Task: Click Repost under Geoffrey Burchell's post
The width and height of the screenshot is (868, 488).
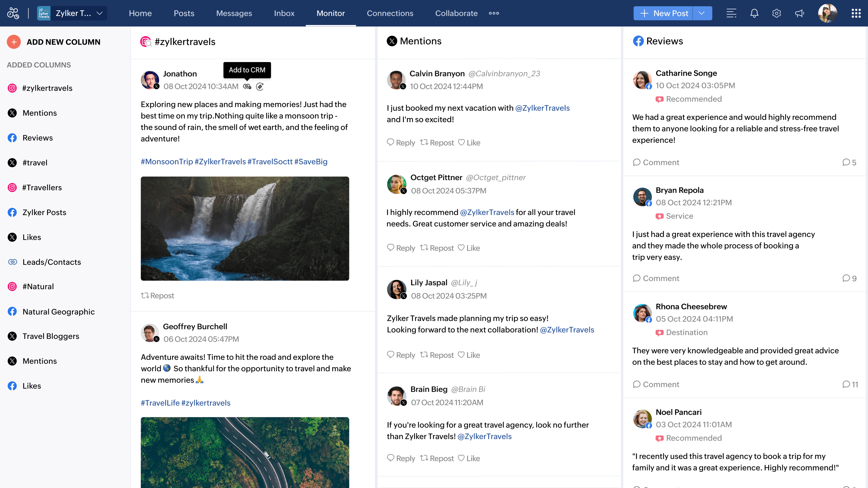Action: coord(157,295)
